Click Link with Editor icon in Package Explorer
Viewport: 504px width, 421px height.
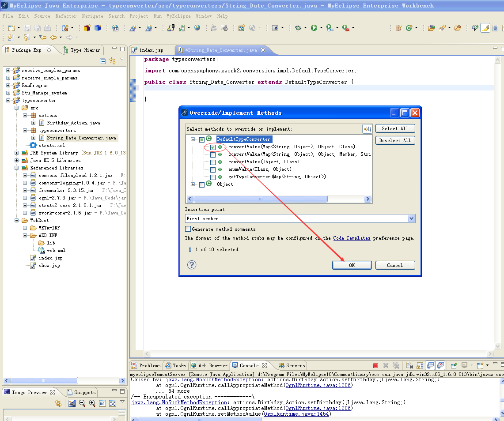(x=113, y=61)
